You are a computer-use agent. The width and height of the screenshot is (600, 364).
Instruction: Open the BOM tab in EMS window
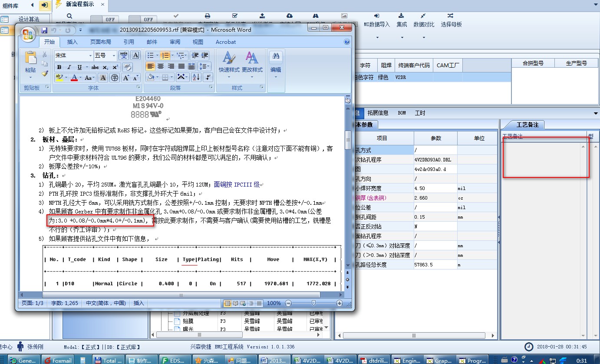[x=402, y=113]
